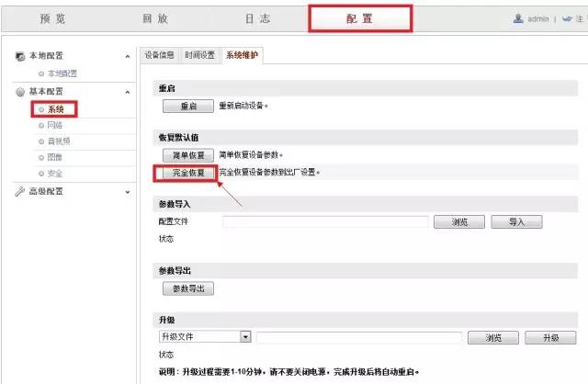
Task: Collapse the 基本配置 section arrow
Action: (127, 92)
